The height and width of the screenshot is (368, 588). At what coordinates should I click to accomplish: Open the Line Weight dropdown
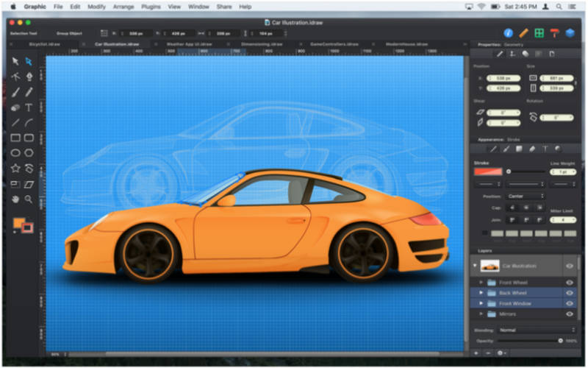[563, 171]
